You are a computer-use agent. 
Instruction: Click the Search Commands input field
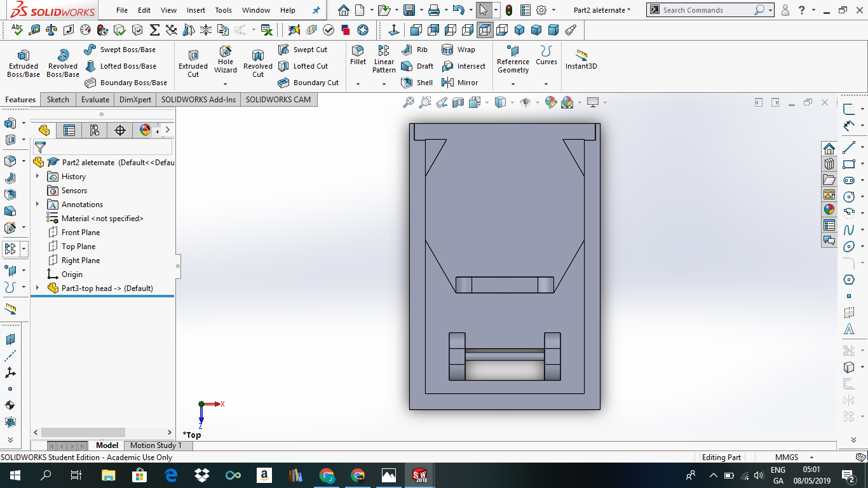(x=705, y=10)
